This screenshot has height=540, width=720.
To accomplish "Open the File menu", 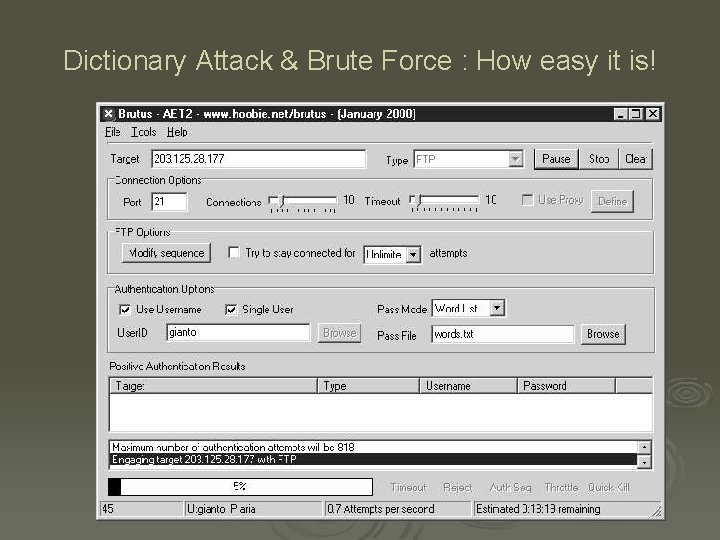I will pos(112,132).
